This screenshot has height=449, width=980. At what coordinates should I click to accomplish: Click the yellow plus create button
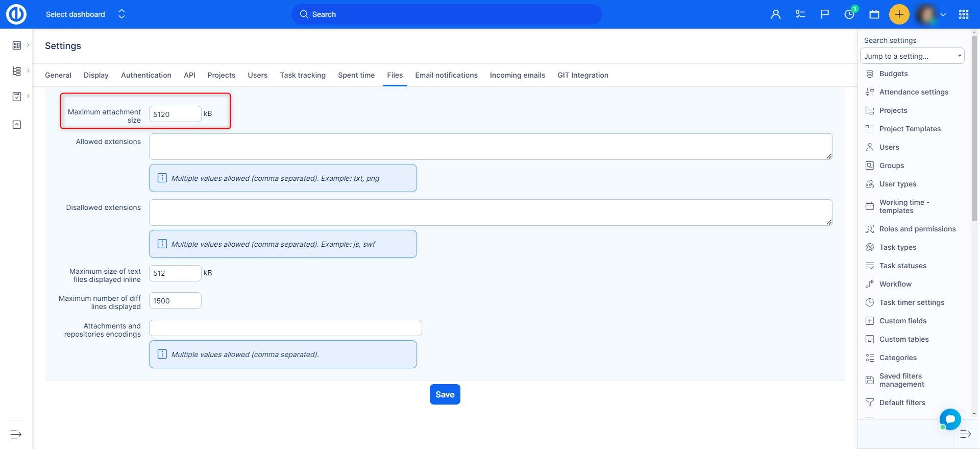pyautogui.click(x=899, y=14)
